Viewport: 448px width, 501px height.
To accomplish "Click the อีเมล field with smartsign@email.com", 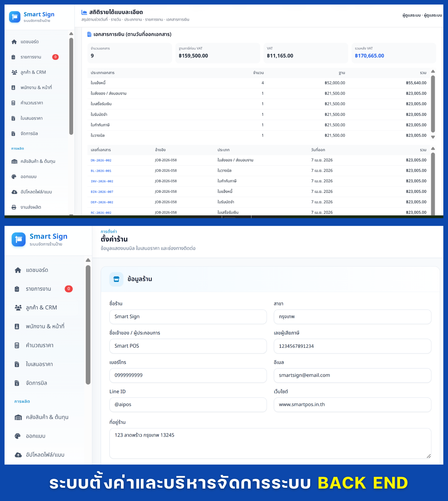I will [352, 375].
